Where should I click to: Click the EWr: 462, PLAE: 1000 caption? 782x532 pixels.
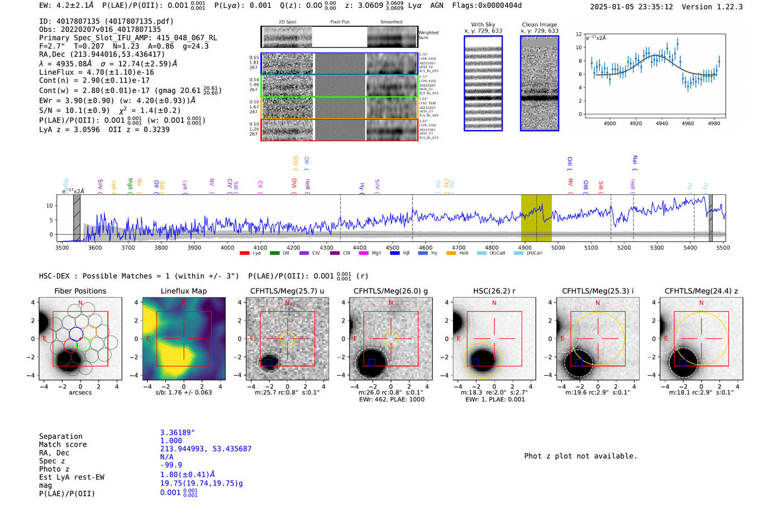(391, 399)
